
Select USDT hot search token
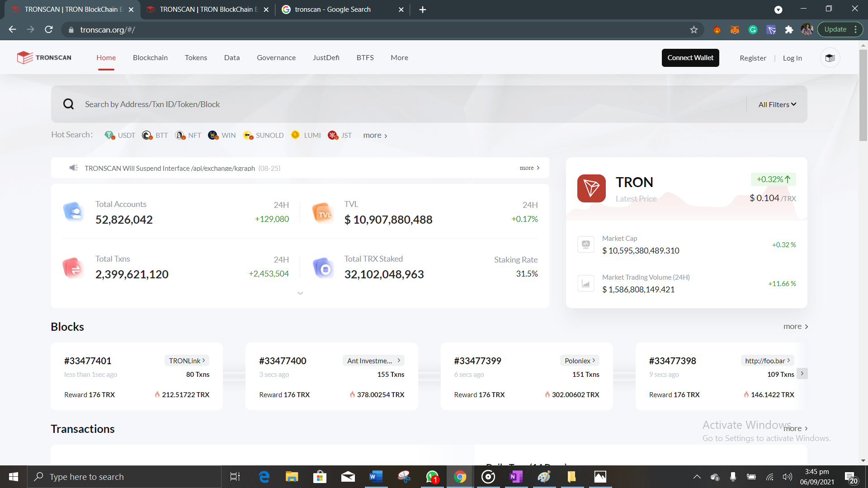(120, 135)
